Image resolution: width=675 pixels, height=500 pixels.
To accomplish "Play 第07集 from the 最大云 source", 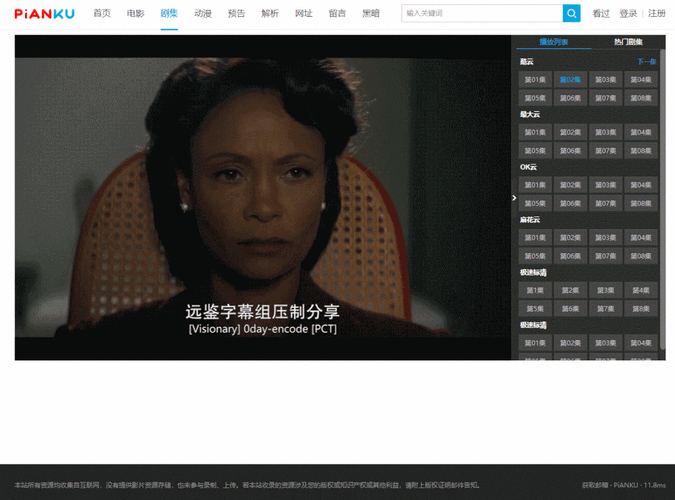I will pyautogui.click(x=606, y=151).
